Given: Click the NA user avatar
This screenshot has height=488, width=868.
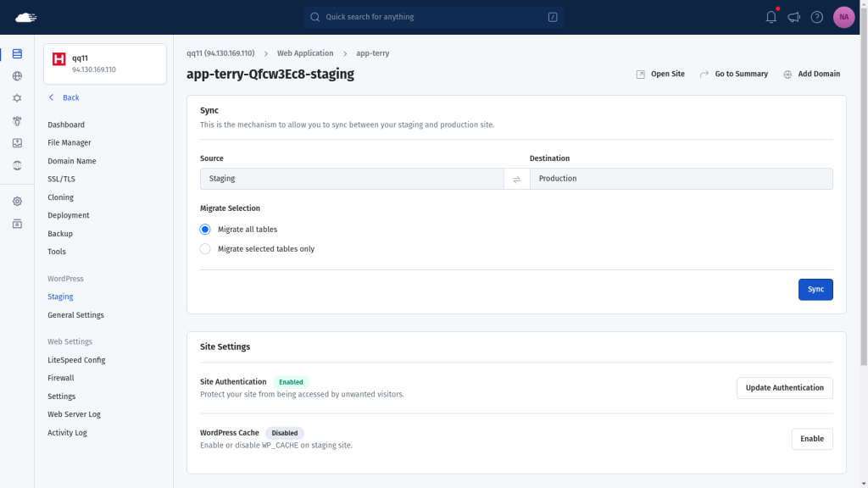Looking at the screenshot, I should 843,17.
